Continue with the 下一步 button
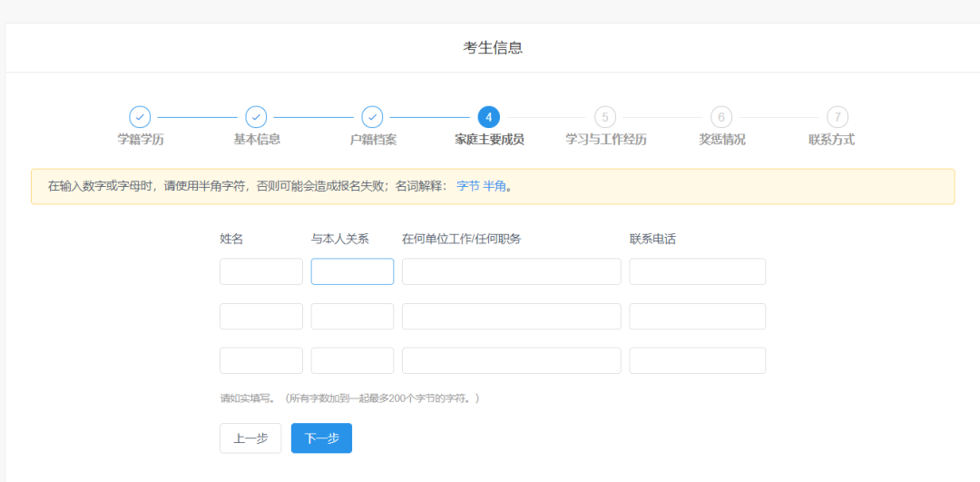Screen dimensions: 980x482 (321, 438)
